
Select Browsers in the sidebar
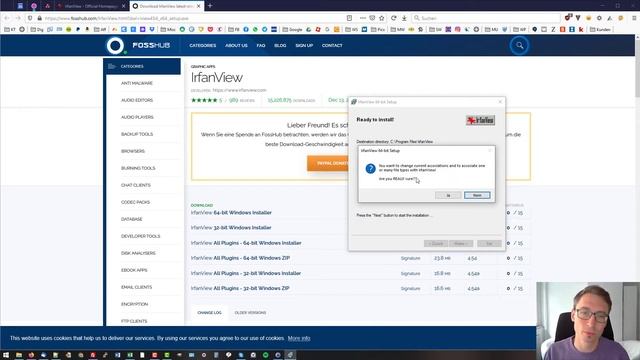[x=133, y=151]
